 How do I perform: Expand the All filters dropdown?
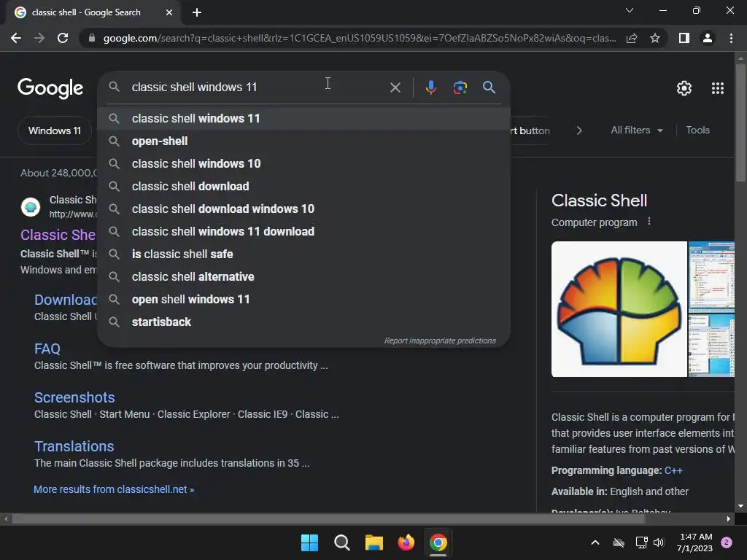636,130
